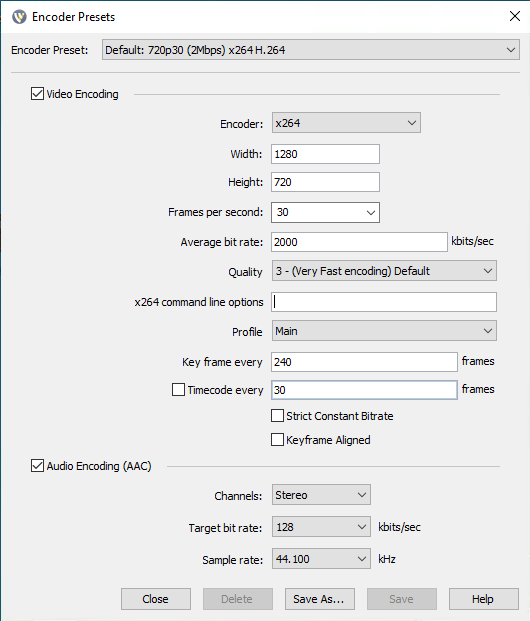Expand the Quality dropdown list

(x=384, y=271)
